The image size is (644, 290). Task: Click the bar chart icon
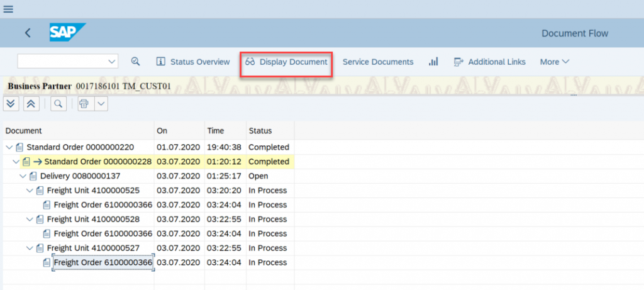(433, 62)
